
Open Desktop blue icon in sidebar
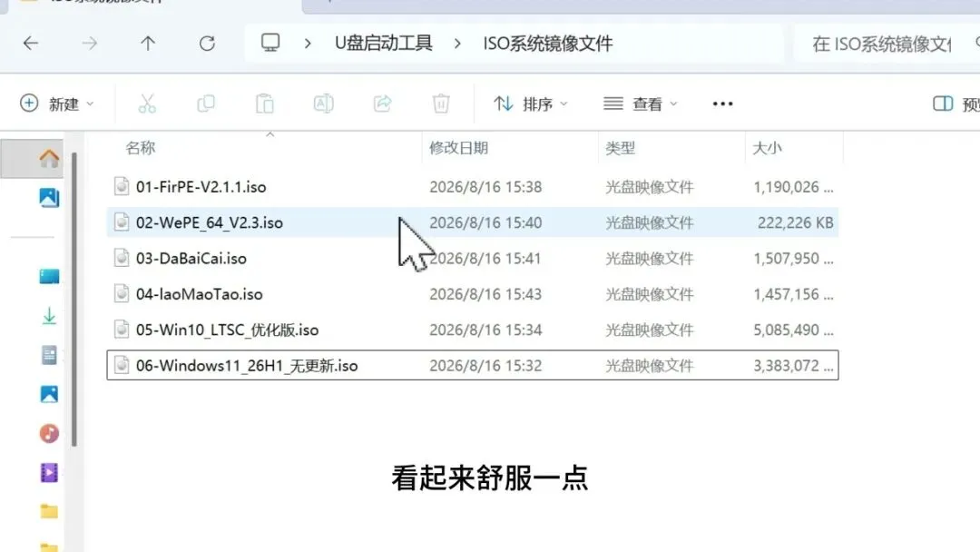(x=49, y=276)
